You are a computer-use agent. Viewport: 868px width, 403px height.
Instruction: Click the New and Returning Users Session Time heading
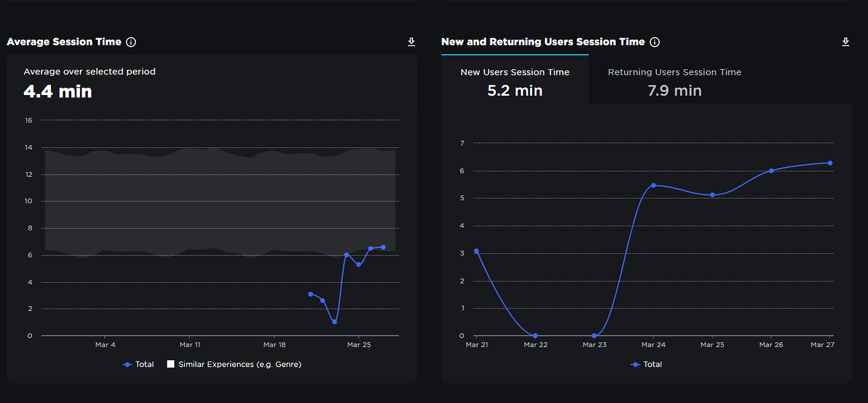pos(543,42)
